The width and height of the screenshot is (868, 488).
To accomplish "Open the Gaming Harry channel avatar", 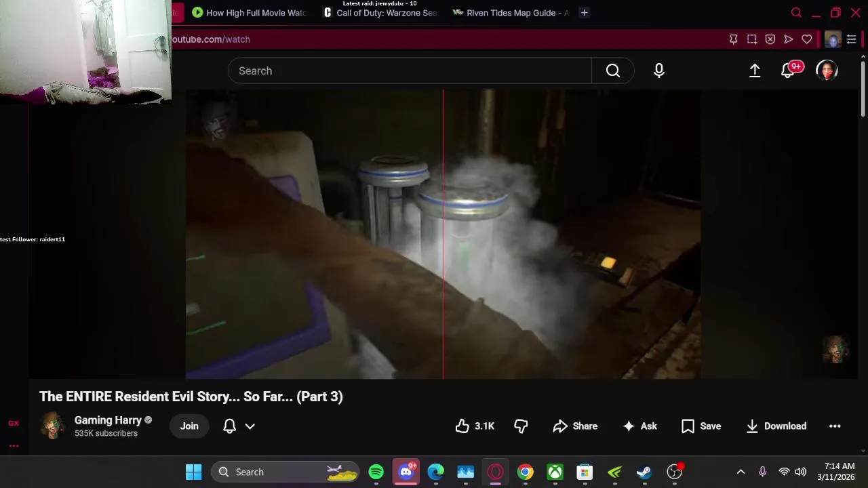I will click(53, 426).
